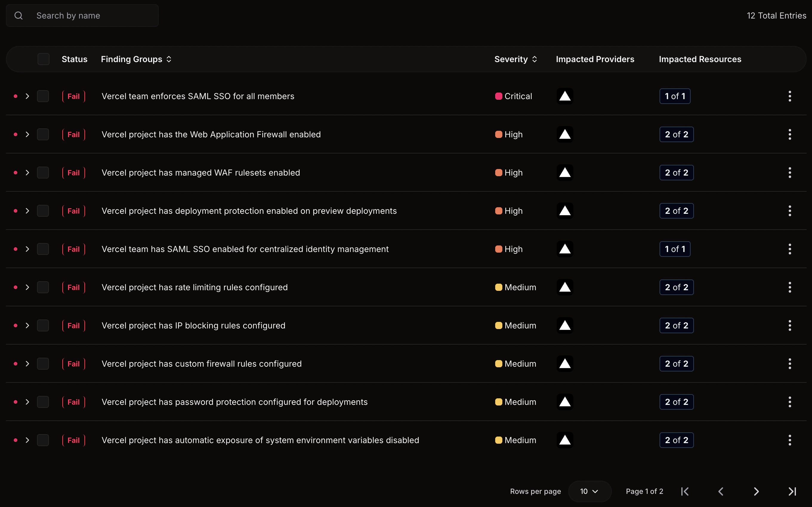The width and height of the screenshot is (812, 507).
Task: Open actions menu for password protection row
Action: point(790,402)
